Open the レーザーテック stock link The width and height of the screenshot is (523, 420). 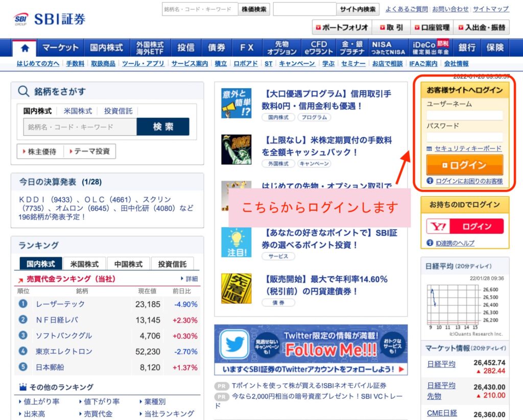60,304
